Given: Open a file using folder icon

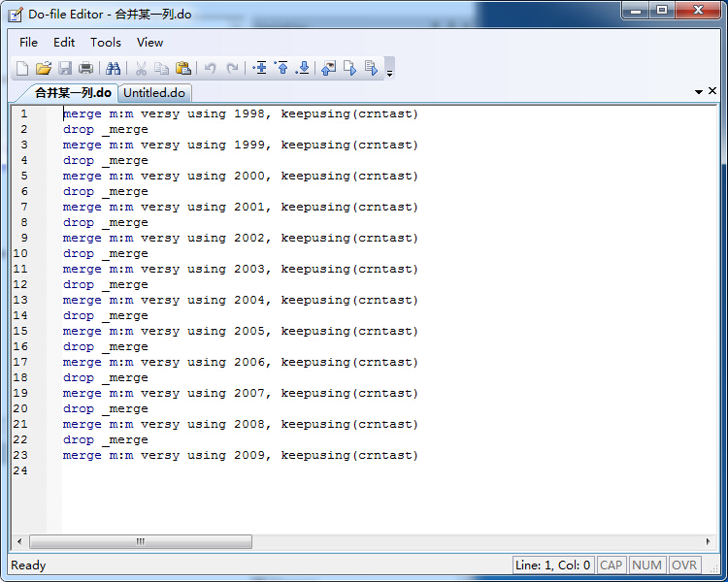Looking at the screenshot, I should 43,68.
